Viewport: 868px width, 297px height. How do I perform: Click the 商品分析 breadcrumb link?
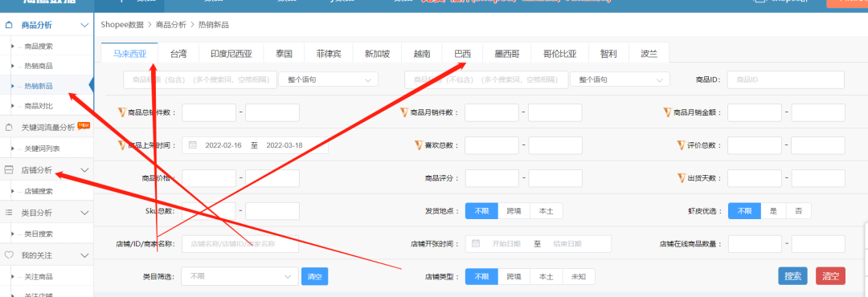coord(171,24)
